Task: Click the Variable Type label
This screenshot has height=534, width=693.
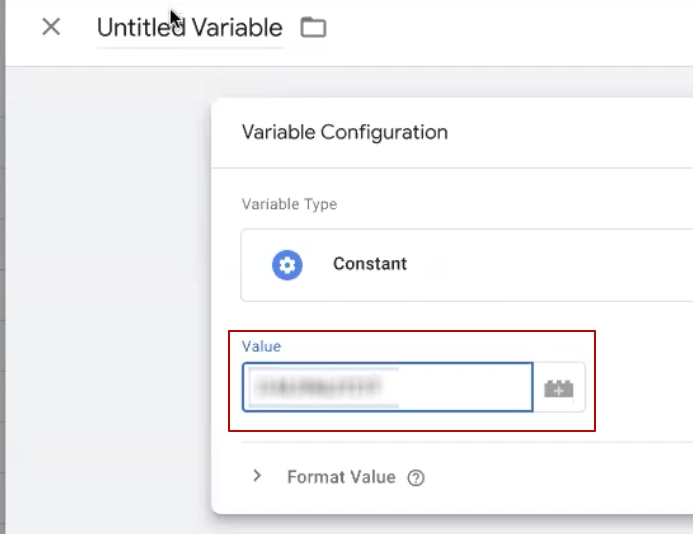Action: click(x=289, y=204)
